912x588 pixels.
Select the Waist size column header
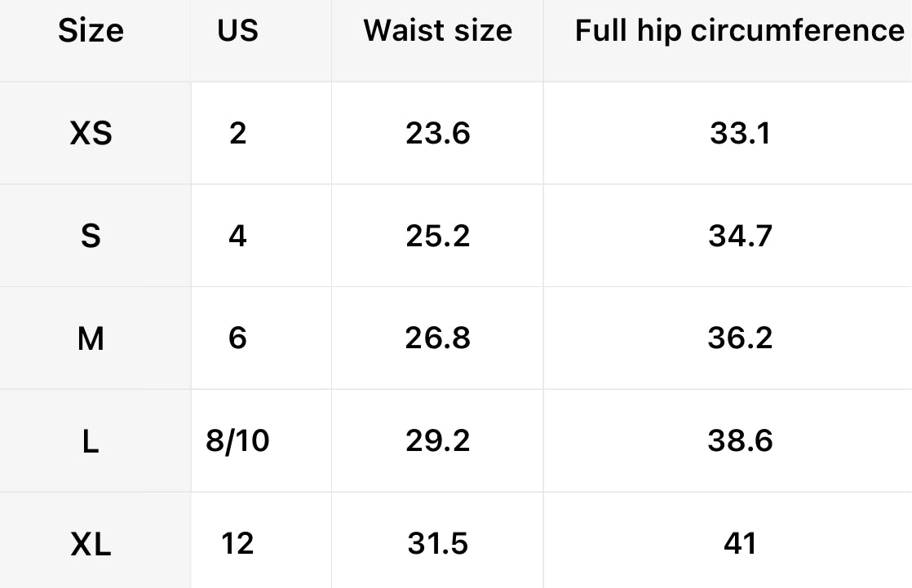438,31
